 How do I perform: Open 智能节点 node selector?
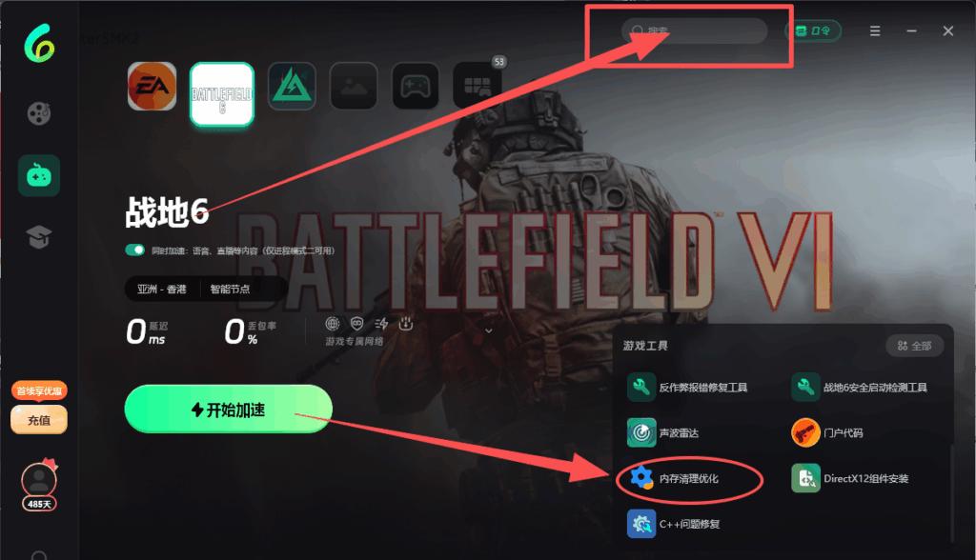[231, 289]
